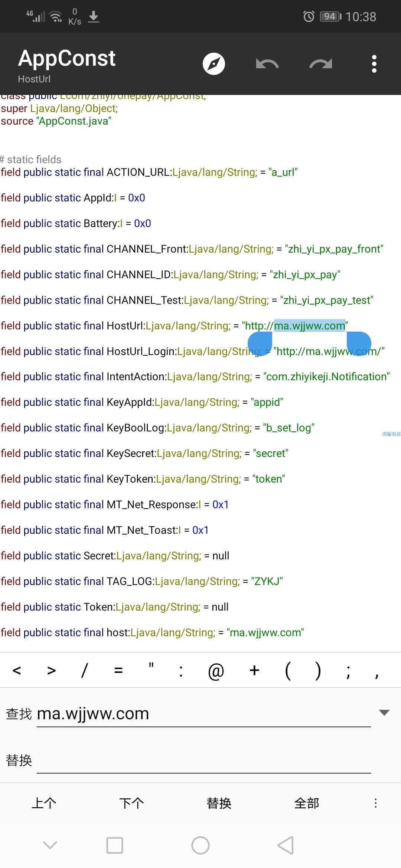
Task: Insert the equals sign symbol
Action: (x=118, y=670)
